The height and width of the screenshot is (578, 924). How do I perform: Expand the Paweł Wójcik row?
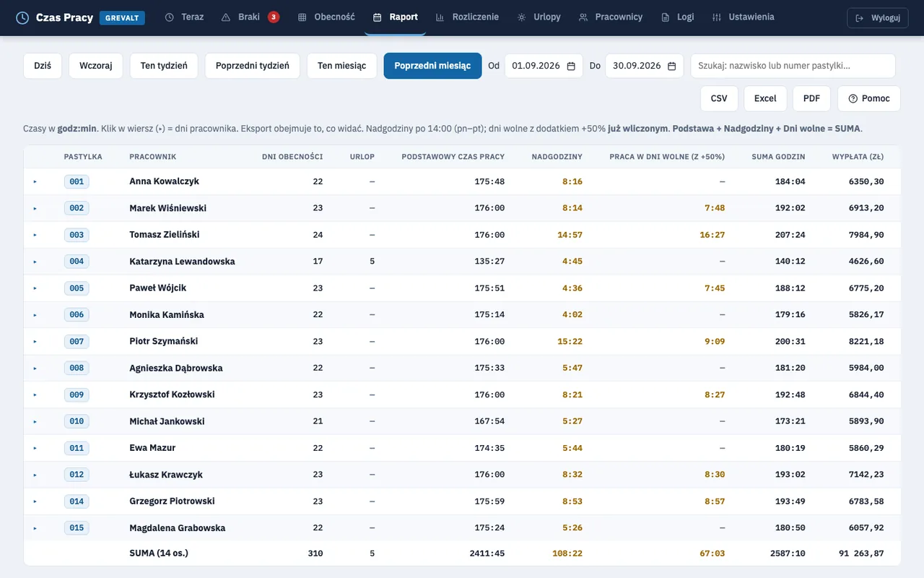[x=35, y=288]
